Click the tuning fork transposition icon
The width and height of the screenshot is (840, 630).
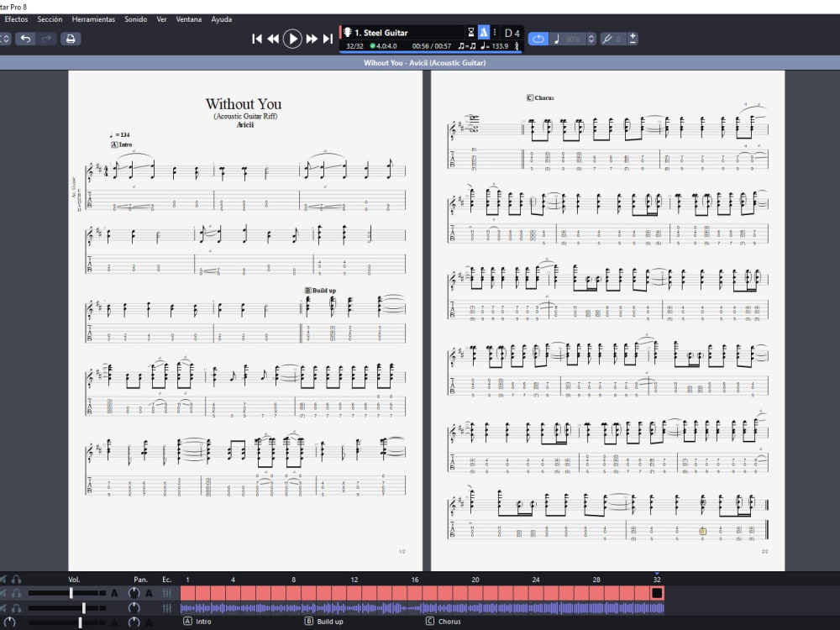pos(607,39)
